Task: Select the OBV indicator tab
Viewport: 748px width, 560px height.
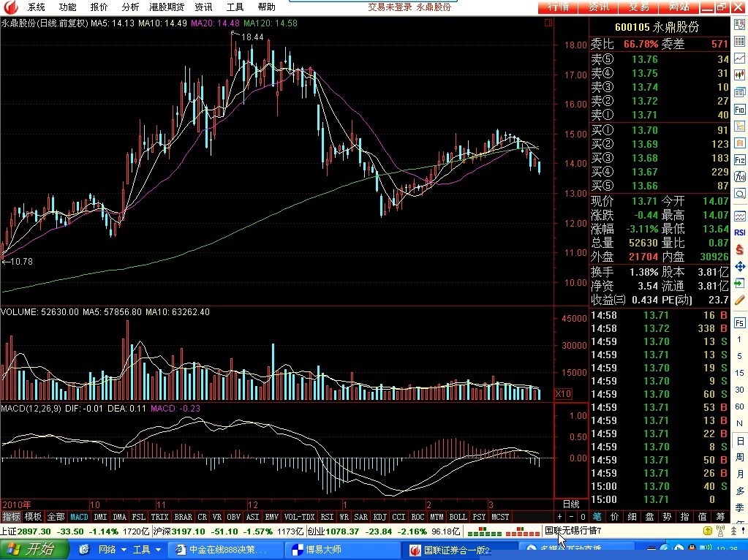Action: 233,517
